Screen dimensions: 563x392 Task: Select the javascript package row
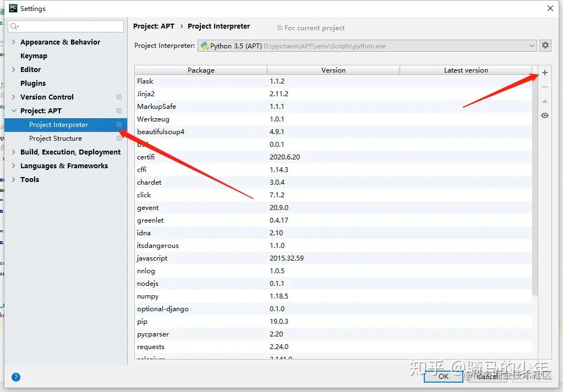(334, 258)
